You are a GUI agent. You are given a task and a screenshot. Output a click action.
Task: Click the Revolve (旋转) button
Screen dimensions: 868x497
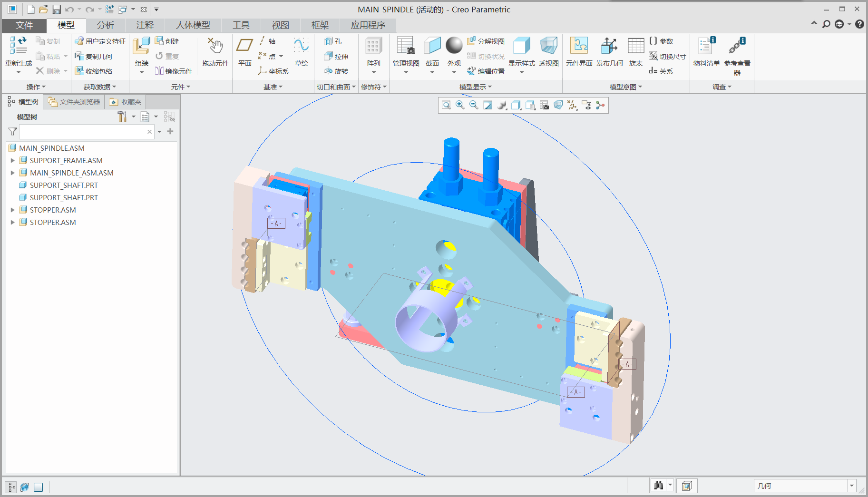(x=336, y=71)
